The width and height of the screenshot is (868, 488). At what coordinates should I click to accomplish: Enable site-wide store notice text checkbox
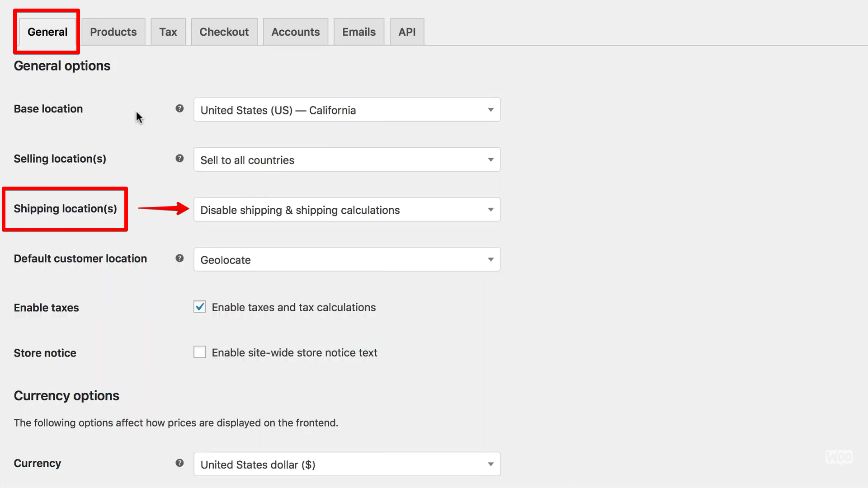coord(199,352)
